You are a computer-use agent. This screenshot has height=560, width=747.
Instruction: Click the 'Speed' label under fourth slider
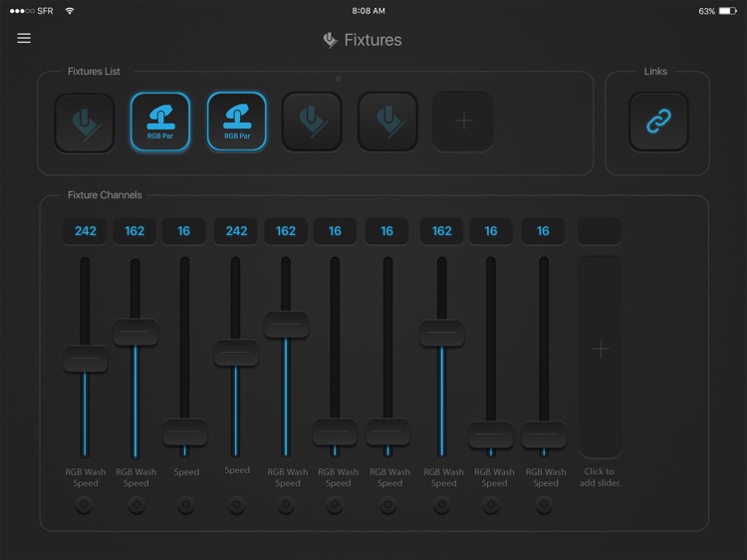[237, 470]
